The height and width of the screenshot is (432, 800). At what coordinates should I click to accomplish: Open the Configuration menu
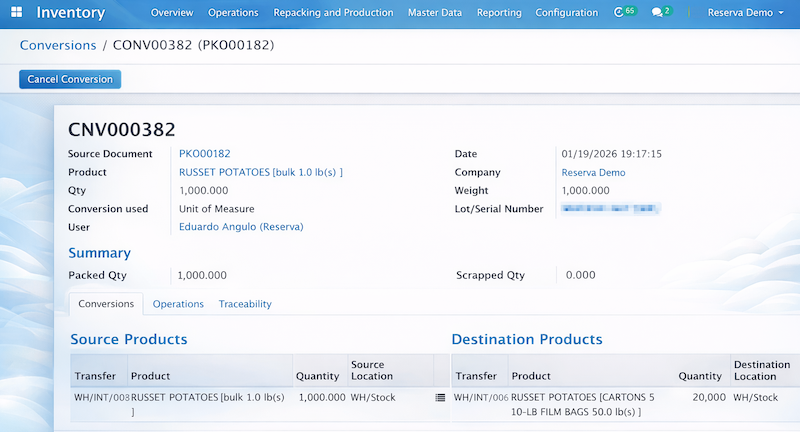coord(566,13)
